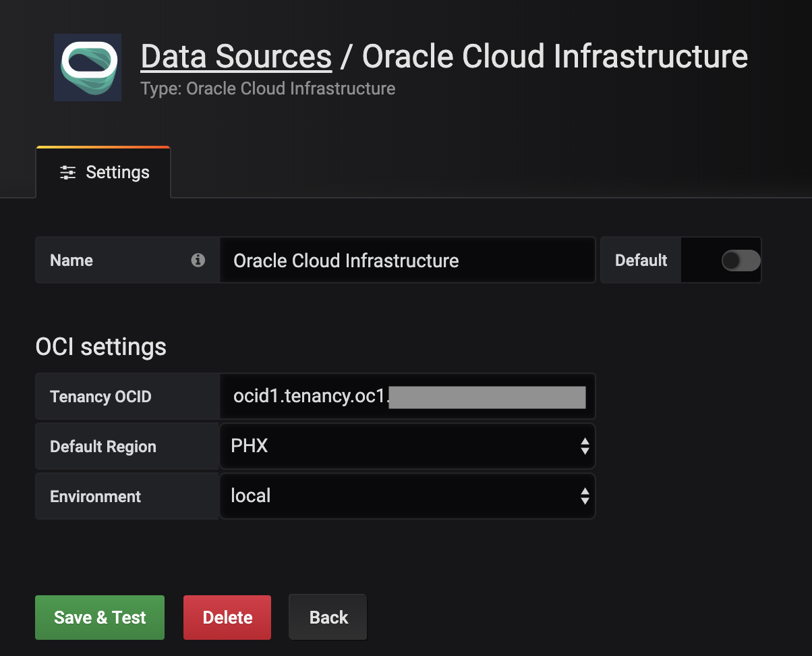The width and height of the screenshot is (812, 656).
Task: Click the Name field info icon
Action: 198,260
